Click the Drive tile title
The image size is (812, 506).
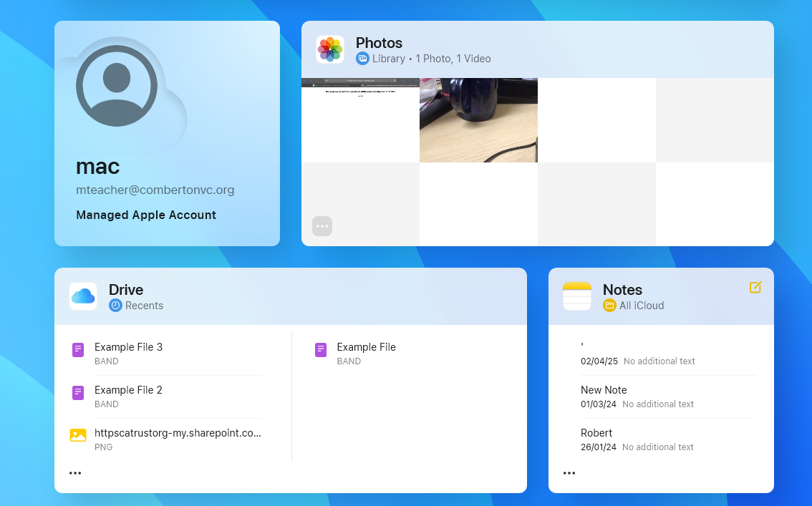[x=126, y=290]
